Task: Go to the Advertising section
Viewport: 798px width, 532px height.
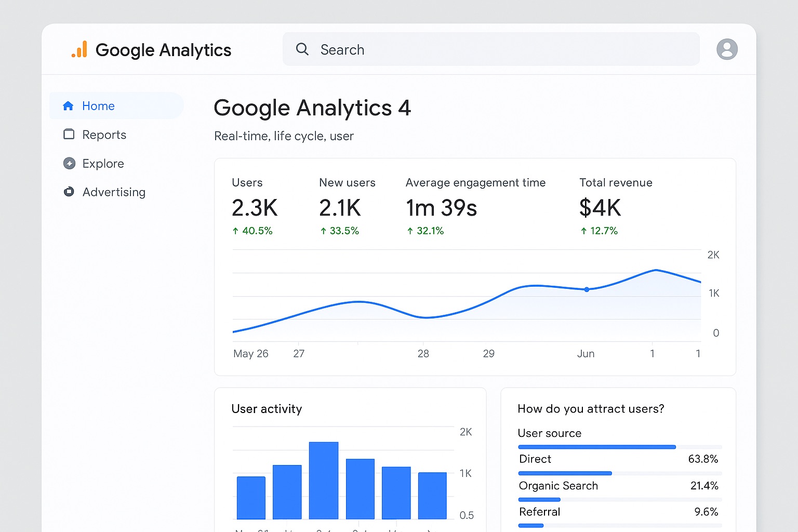Action: 114,192
